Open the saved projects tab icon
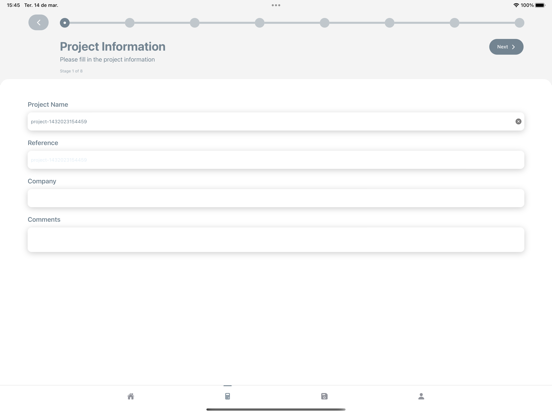The image size is (552, 414). point(324,396)
